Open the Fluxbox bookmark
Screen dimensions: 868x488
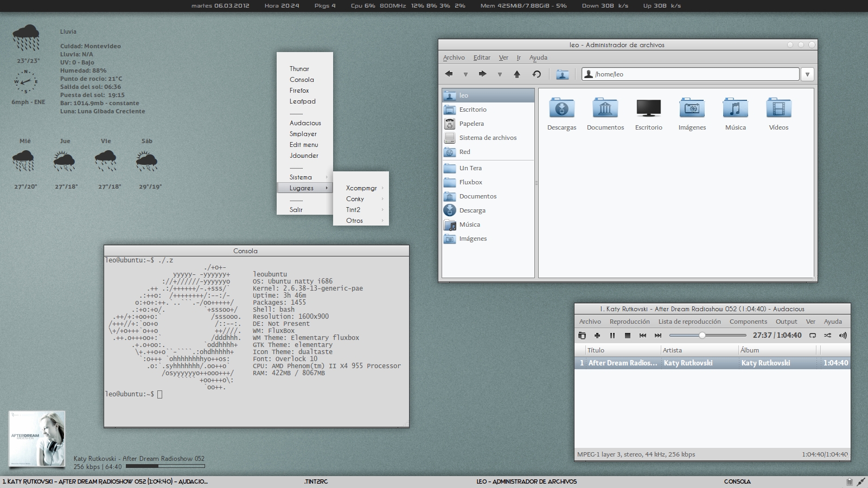(x=488, y=182)
